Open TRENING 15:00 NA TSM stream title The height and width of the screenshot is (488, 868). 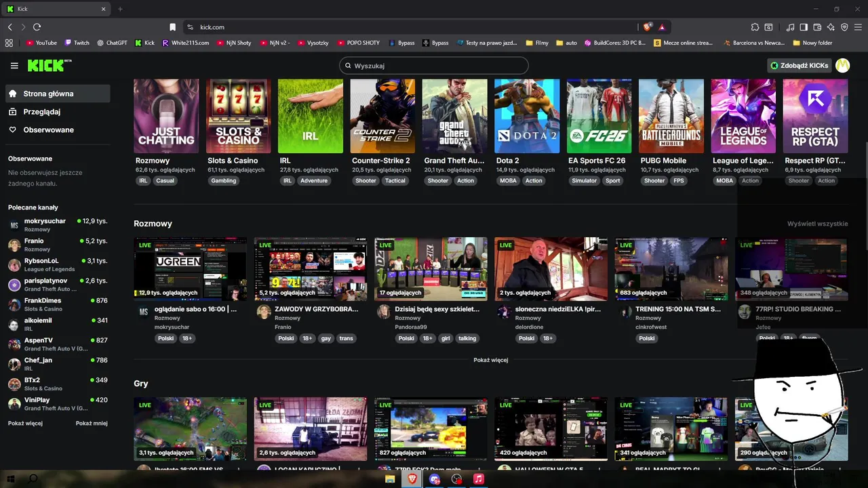point(678,309)
